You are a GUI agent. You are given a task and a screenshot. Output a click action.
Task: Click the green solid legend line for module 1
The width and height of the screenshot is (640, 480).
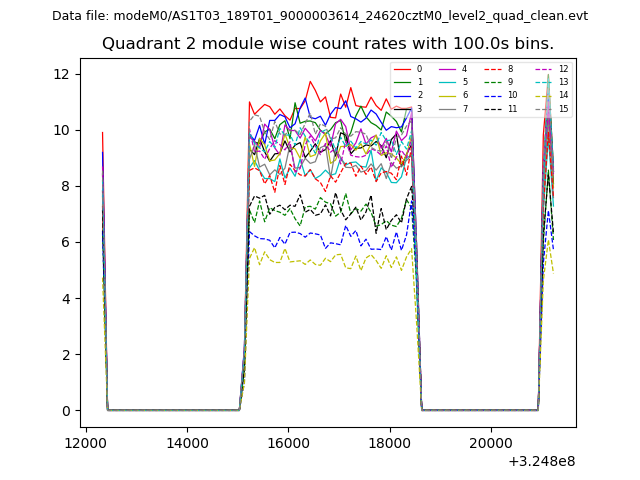point(402,82)
